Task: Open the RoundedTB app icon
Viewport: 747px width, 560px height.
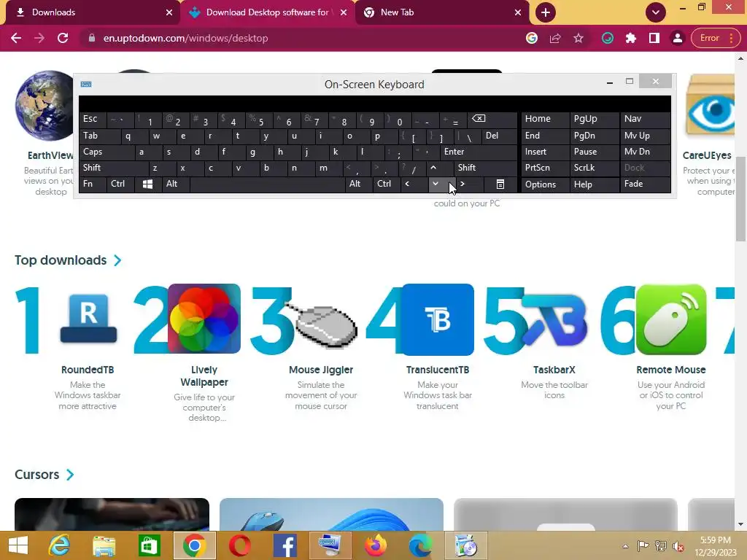Action: click(x=88, y=319)
